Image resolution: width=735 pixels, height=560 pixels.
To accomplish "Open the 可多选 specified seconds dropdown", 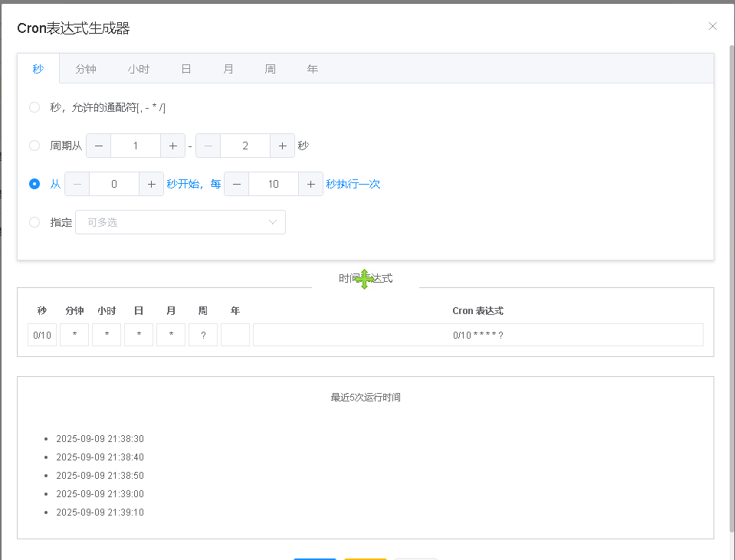I will point(180,222).
